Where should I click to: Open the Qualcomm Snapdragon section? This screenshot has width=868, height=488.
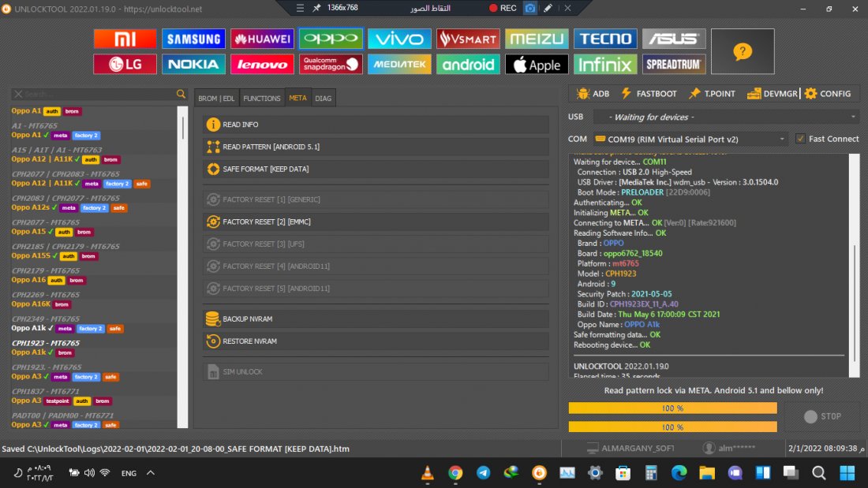coord(331,64)
